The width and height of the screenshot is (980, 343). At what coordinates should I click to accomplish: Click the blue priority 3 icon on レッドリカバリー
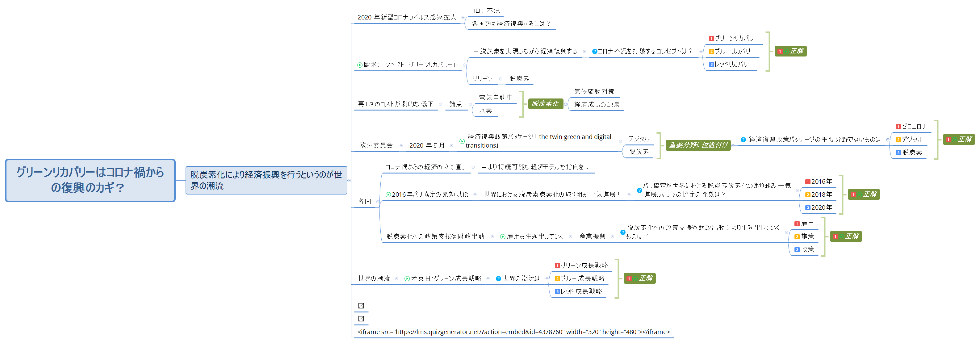pos(711,64)
